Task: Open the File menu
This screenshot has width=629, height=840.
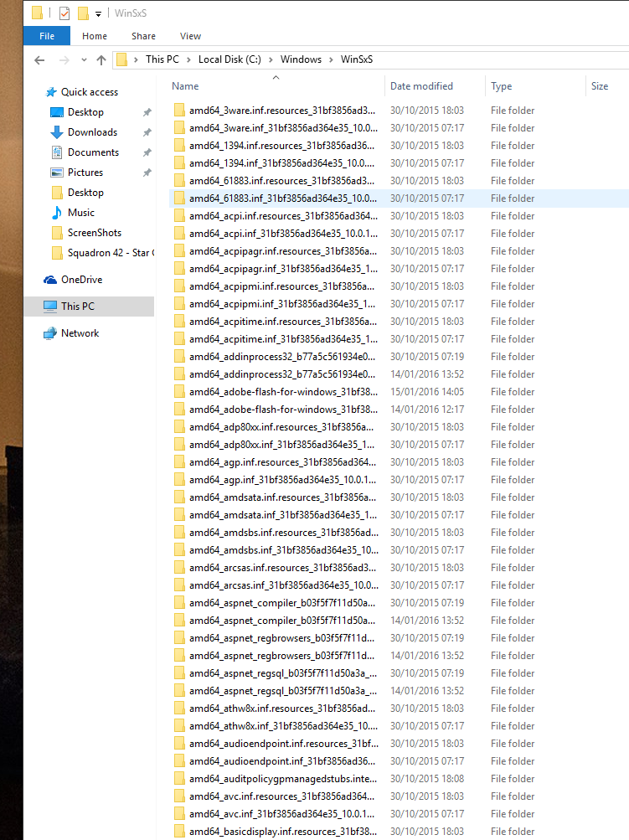Action: pos(47,36)
